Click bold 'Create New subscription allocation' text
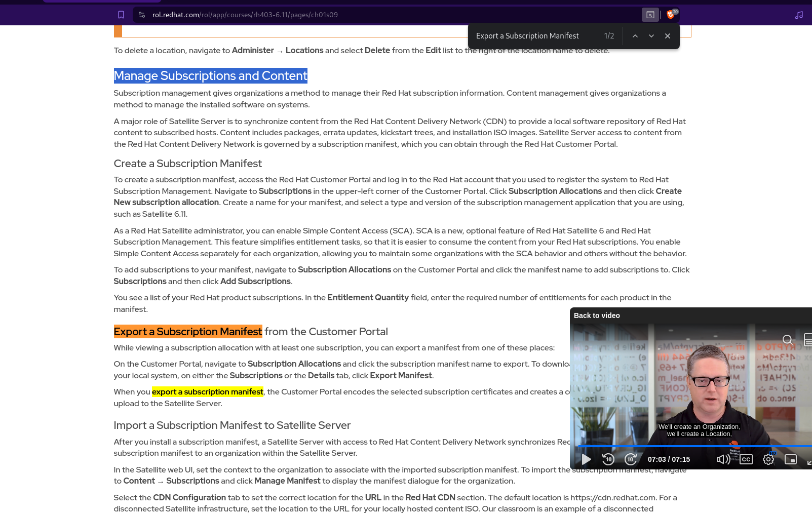The image size is (812, 515). pos(398,197)
